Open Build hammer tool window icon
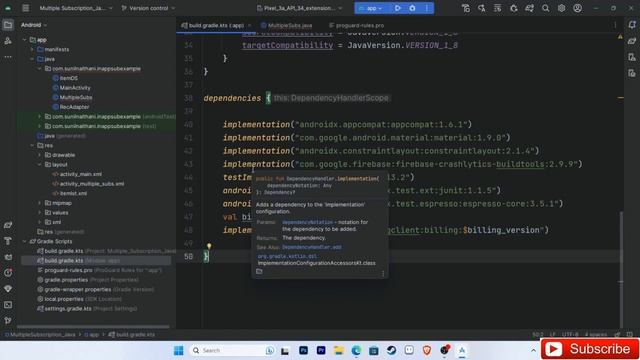 (8, 241)
